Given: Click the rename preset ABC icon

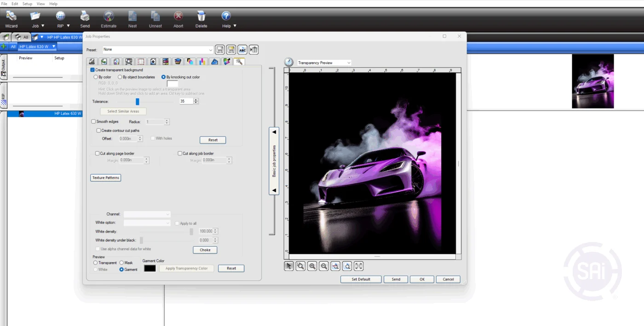Looking at the screenshot, I should coord(242,50).
